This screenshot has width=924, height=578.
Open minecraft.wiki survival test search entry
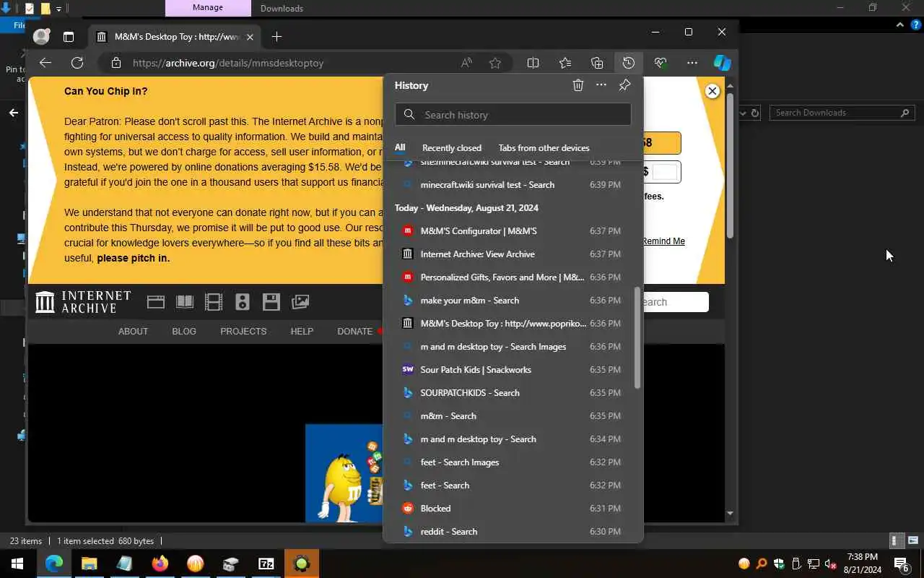(513, 185)
